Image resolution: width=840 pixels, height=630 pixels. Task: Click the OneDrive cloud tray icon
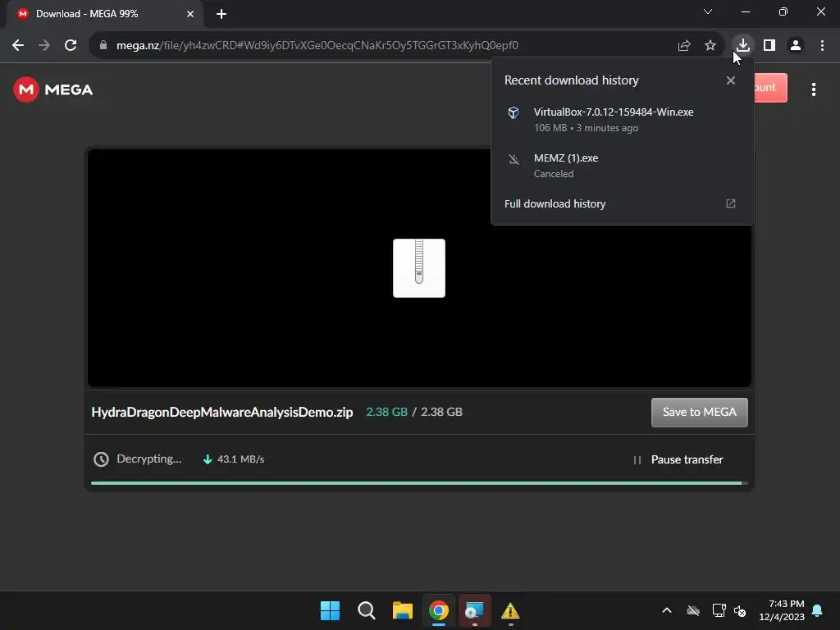coord(693,610)
